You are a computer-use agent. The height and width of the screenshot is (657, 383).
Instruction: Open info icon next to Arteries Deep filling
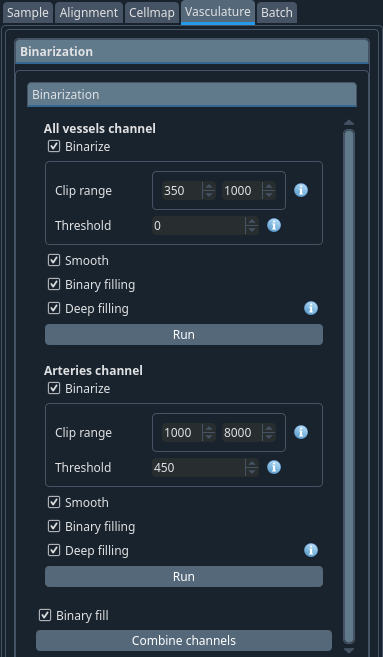[x=311, y=550]
